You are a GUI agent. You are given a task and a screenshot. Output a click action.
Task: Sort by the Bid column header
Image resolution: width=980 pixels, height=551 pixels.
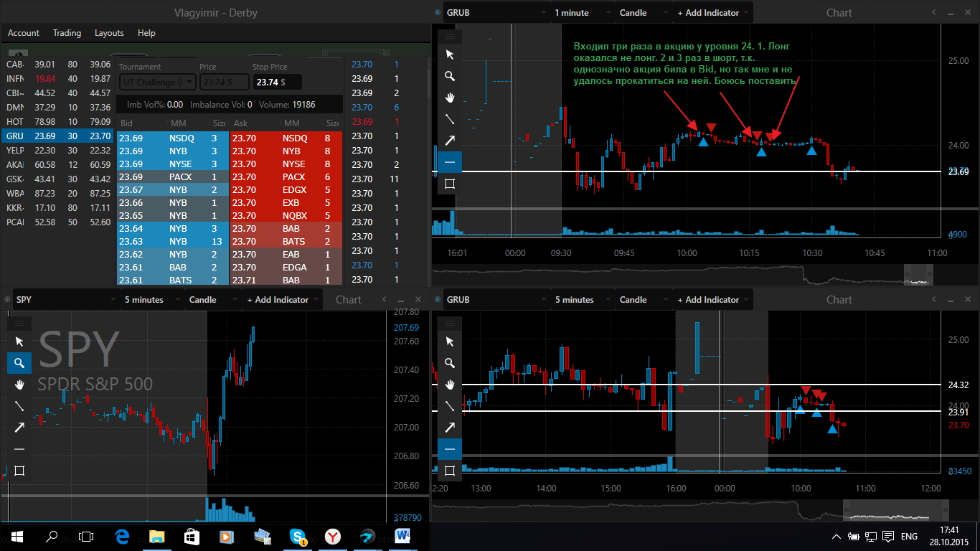pos(127,123)
